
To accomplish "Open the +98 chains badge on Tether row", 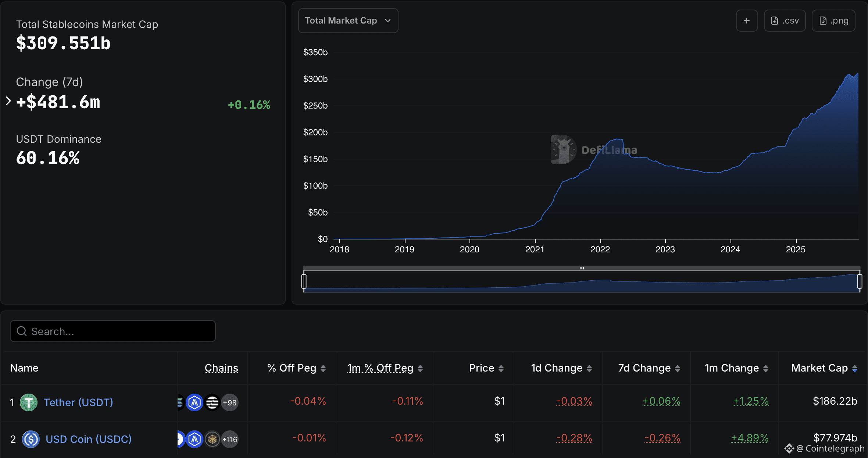I will click(230, 402).
